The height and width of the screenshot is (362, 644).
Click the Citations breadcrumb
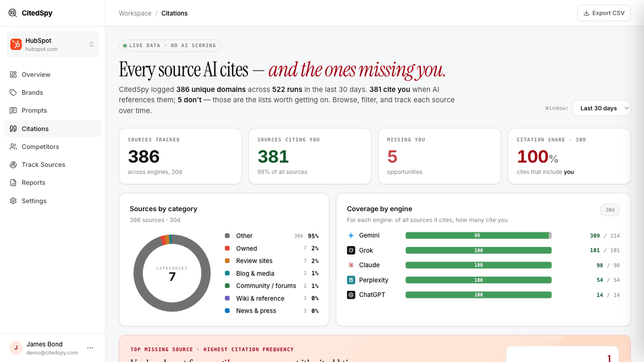(174, 13)
